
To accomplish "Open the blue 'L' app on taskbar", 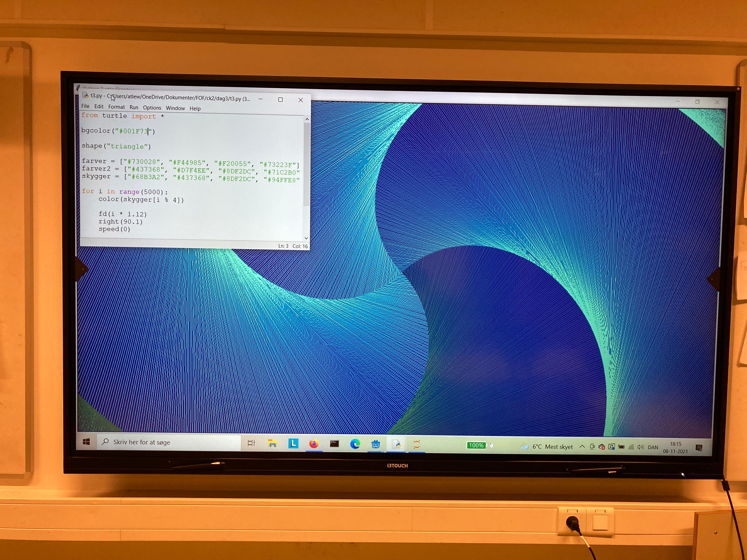I will point(293,444).
